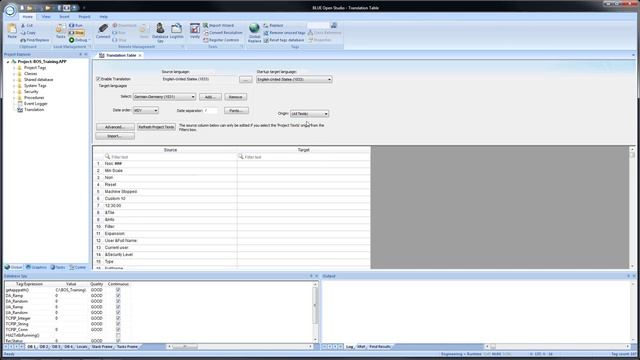640x360 pixels.
Task: Expand the System Tags tree node
Action: tap(14, 86)
